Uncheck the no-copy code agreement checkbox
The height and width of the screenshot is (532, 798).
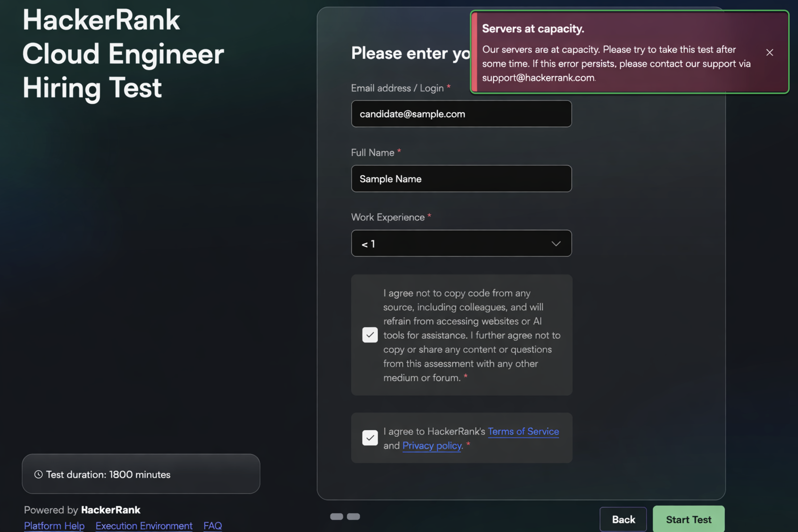coord(370,335)
